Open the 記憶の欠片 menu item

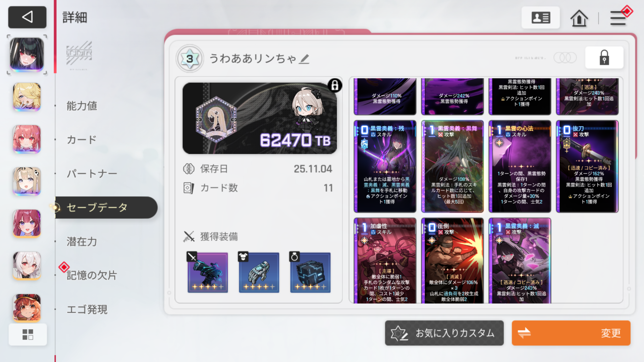click(92, 275)
